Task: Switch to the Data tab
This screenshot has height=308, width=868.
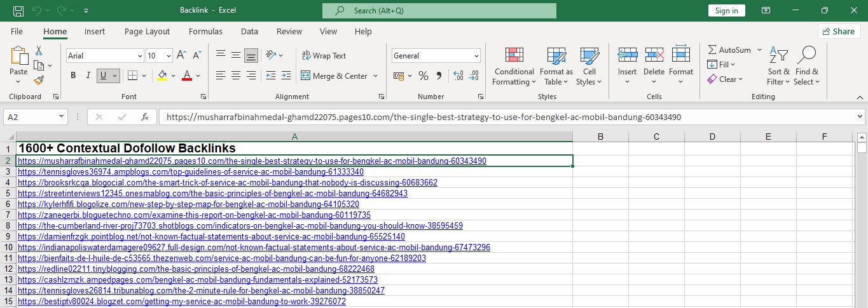Action: coord(249,31)
